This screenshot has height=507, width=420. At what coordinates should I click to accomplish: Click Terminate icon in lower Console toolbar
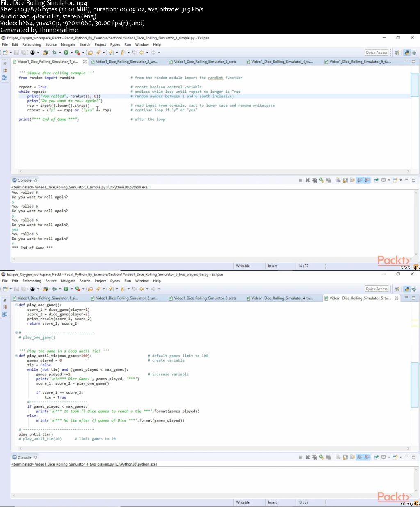300,457
